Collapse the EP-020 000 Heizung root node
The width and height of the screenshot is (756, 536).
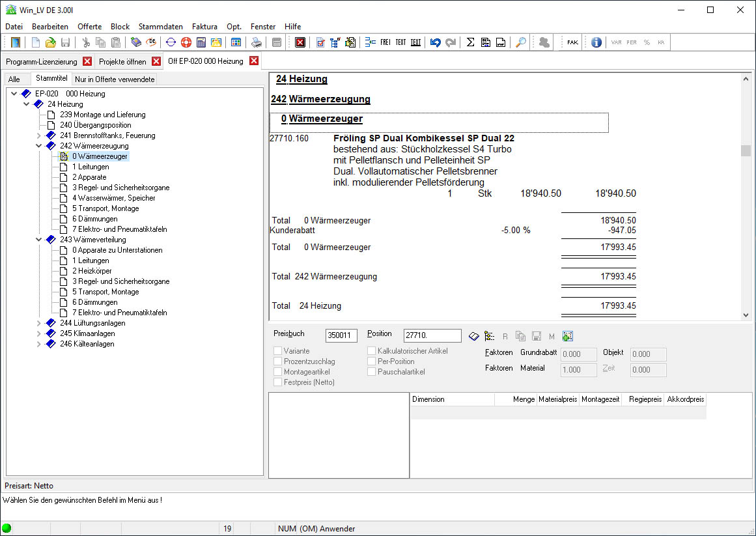[14, 94]
